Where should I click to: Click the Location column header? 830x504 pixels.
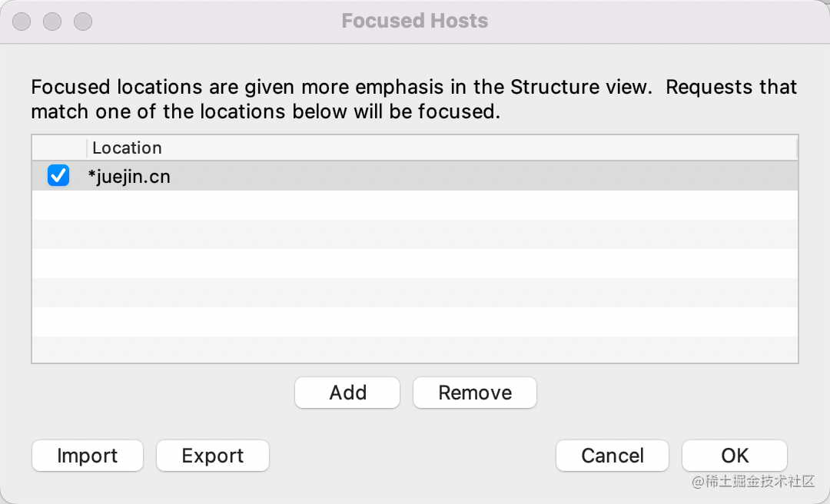(128, 148)
